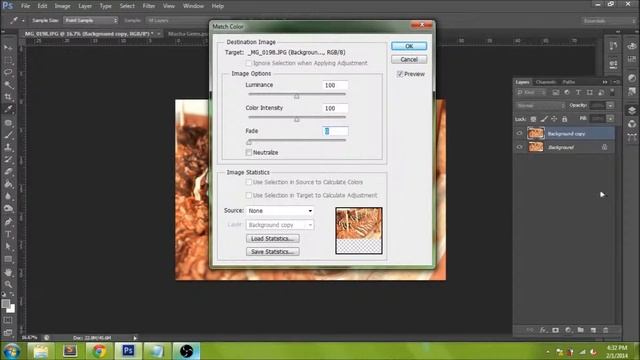Screen dimensions: 640x360
Task: Open the Essentials workspace dropdown
Action: (x=609, y=20)
